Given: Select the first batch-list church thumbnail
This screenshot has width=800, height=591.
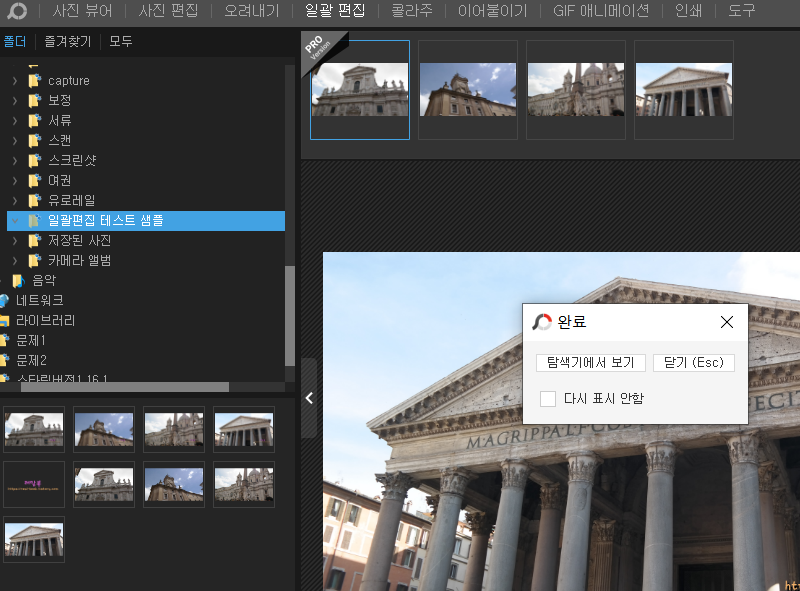Looking at the screenshot, I should coord(360,90).
